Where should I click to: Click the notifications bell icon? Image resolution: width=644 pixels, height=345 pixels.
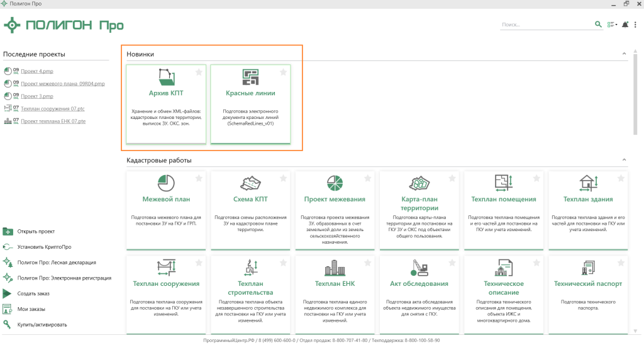click(625, 25)
